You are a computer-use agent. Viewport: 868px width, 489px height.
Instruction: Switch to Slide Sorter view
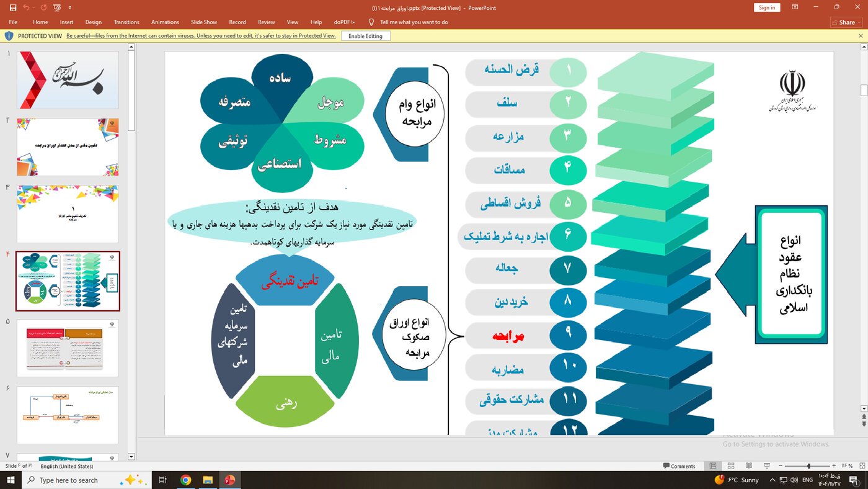pyautogui.click(x=731, y=466)
